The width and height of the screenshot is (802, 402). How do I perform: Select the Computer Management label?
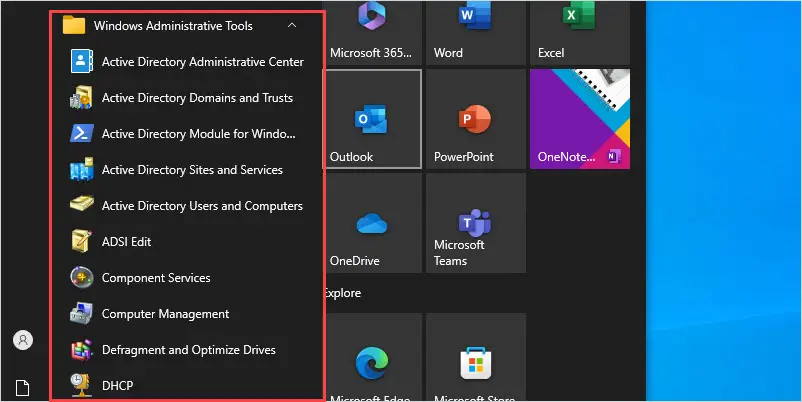pos(165,314)
